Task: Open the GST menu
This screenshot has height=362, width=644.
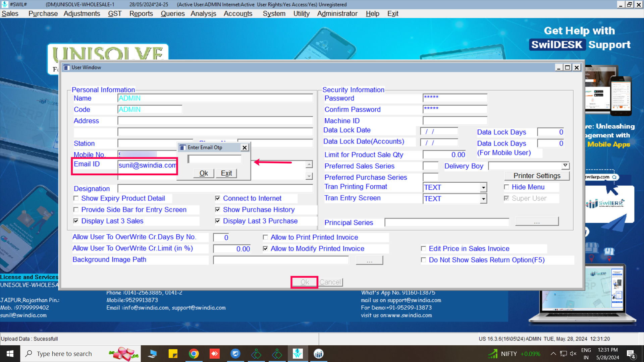Action: click(115, 14)
